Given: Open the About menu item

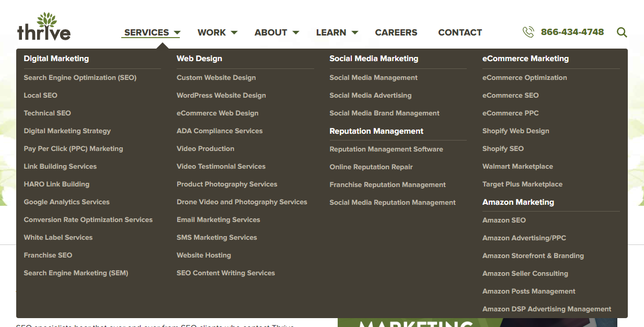Looking at the screenshot, I should [271, 32].
